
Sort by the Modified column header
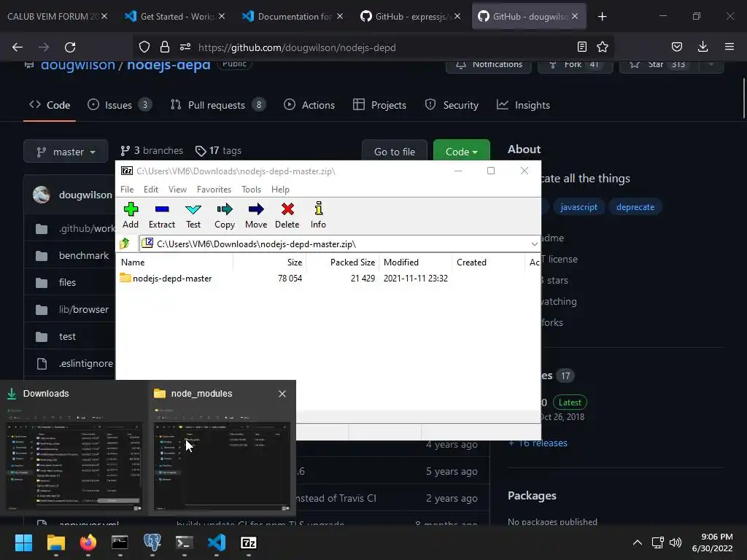pyautogui.click(x=416, y=262)
